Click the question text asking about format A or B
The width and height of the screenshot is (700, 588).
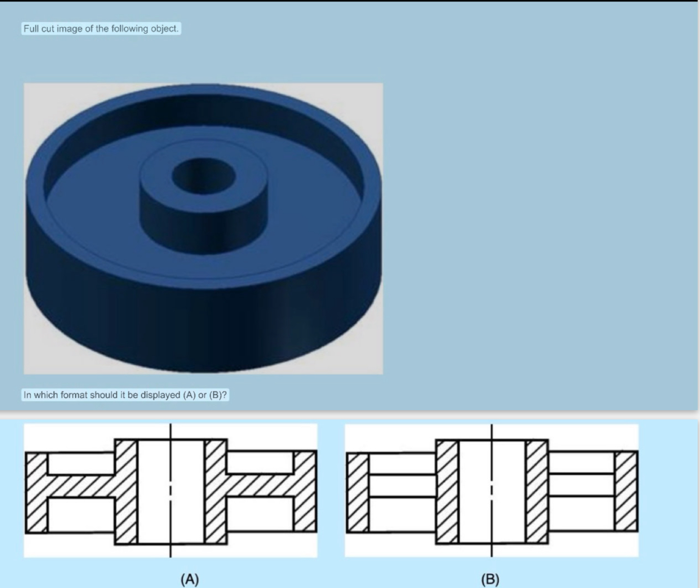pos(125,394)
